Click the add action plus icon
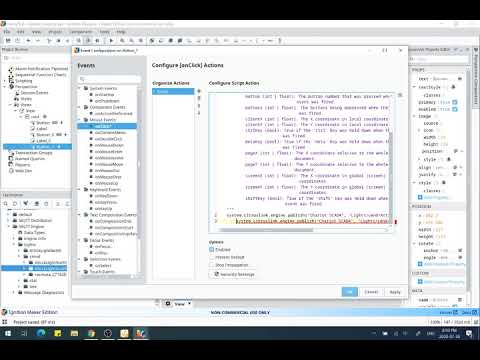480x360 pixels. click(199, 91)
